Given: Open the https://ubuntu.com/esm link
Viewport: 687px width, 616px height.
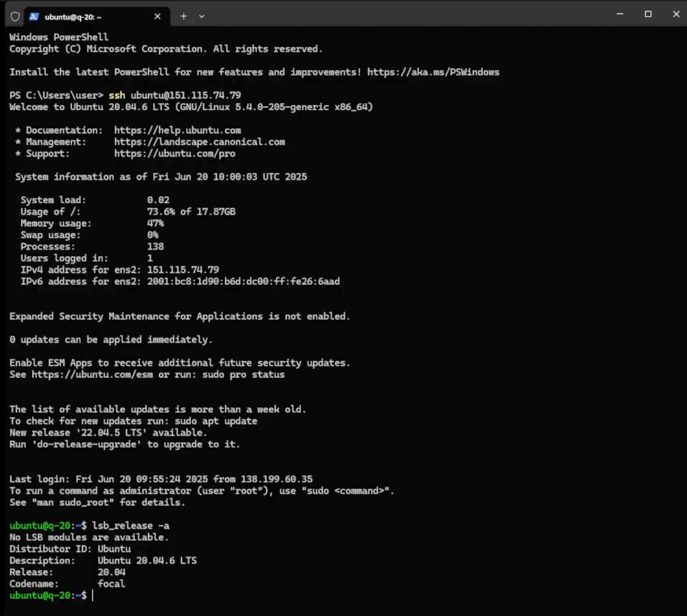Looking at the screenshot, I should tap(92, 375).
